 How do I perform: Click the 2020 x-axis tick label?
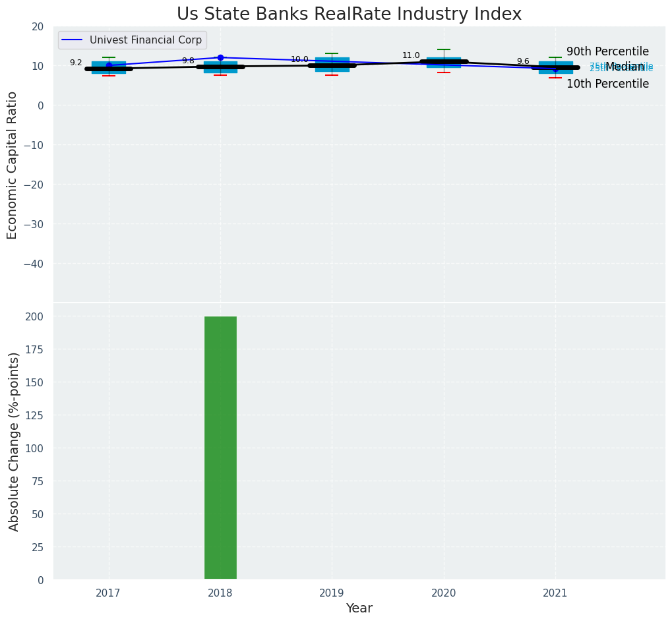tap(444, 593)
